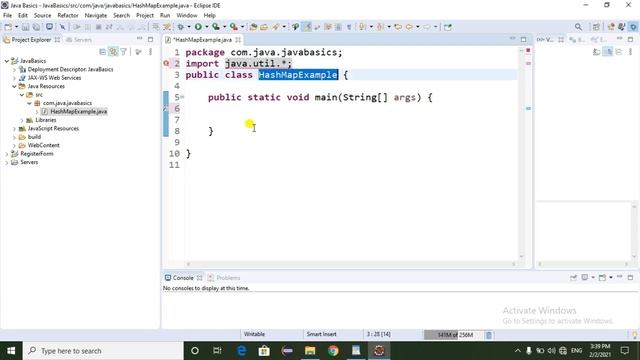Collapse the JavaBasics project node
Image resolution: width=640 pixels, height=360 pixels.
pyautogui.click(x=7, y=61)
